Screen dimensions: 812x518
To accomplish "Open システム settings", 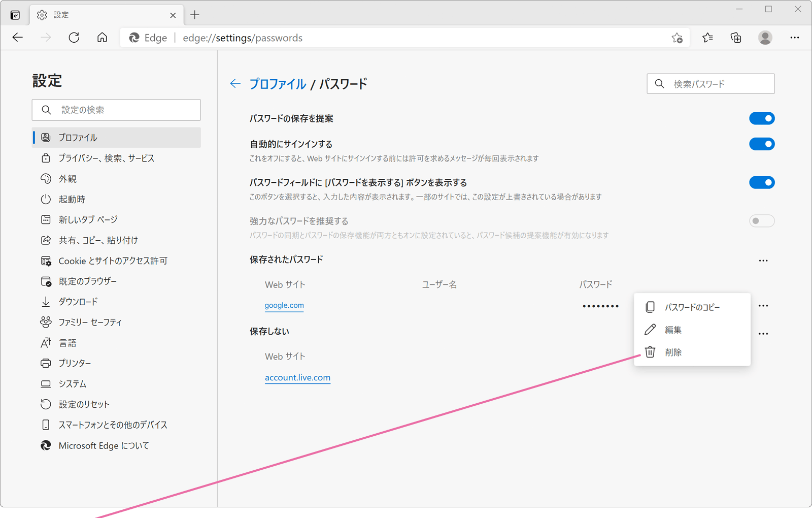I will 116,383.
